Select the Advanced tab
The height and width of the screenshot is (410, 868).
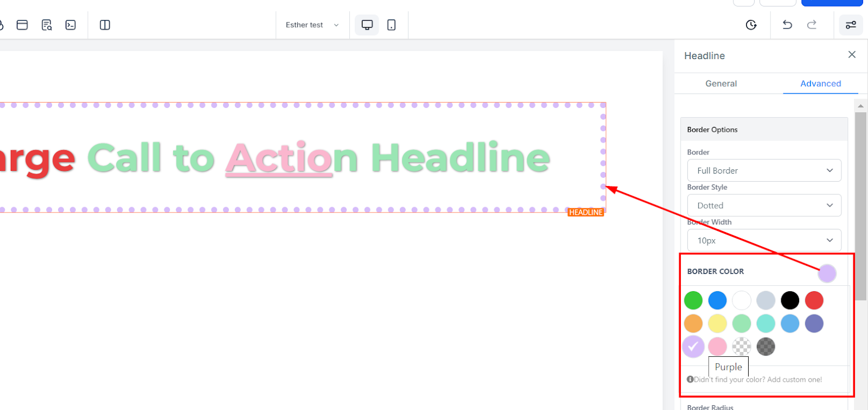tap(820, 84)
